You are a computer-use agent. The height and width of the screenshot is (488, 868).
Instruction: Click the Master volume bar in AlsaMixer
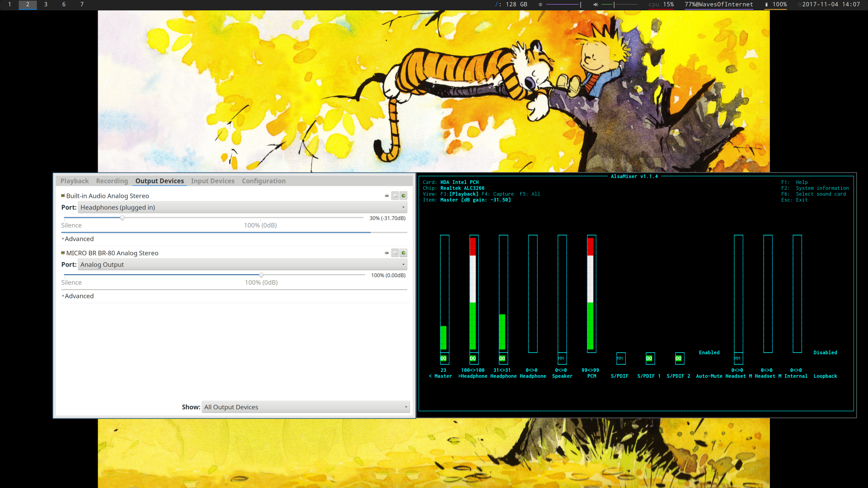(444, 294)
